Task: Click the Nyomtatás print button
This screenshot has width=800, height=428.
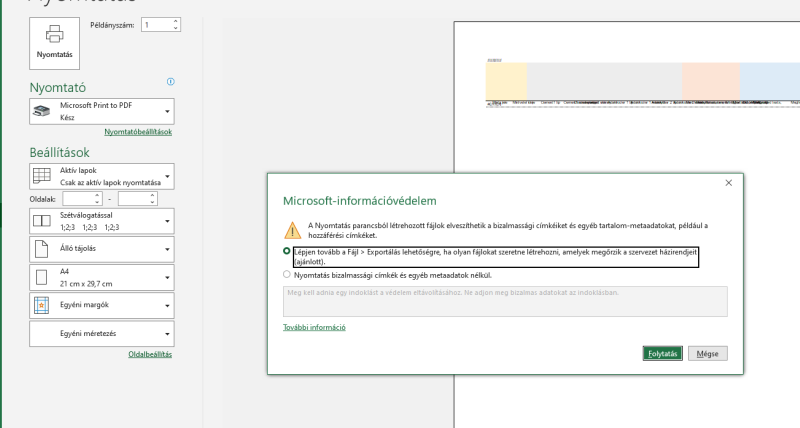Action: 55,43
